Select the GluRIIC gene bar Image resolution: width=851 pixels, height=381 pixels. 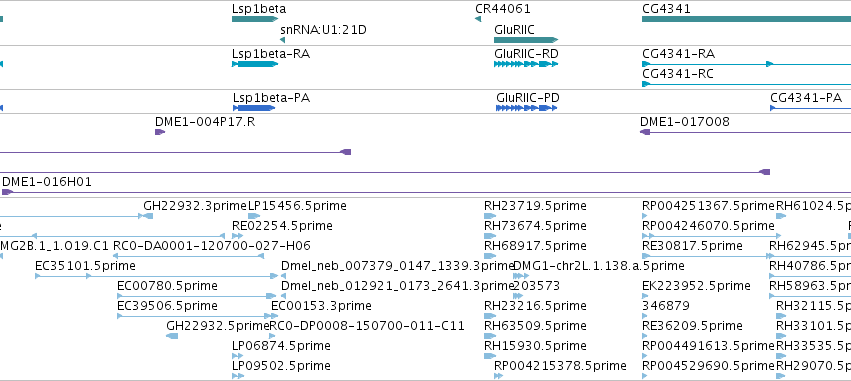click(526, 40)
